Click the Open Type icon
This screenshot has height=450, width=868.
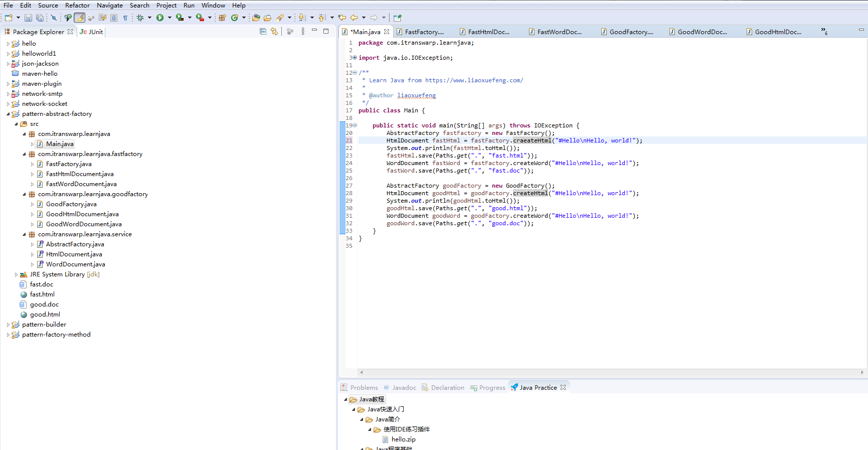coord(256,18)
